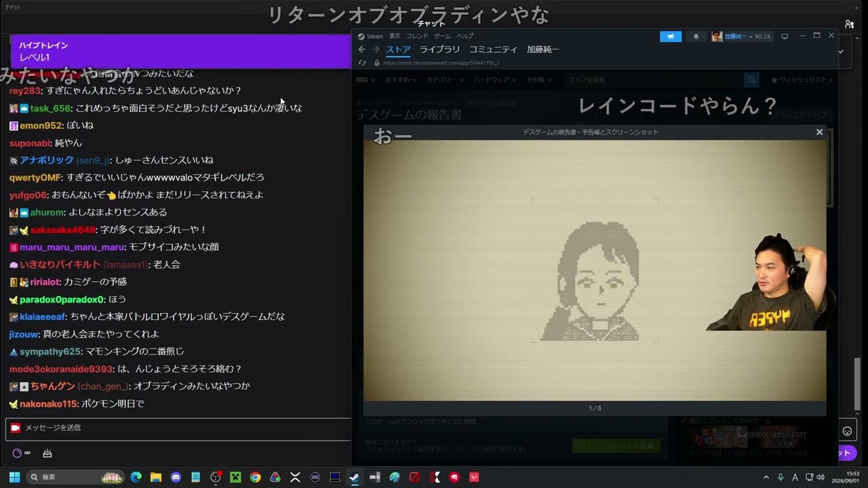Expand the その他 store dropdown
This screenshot has height=488, width=868.
click(x=538, y=80)
